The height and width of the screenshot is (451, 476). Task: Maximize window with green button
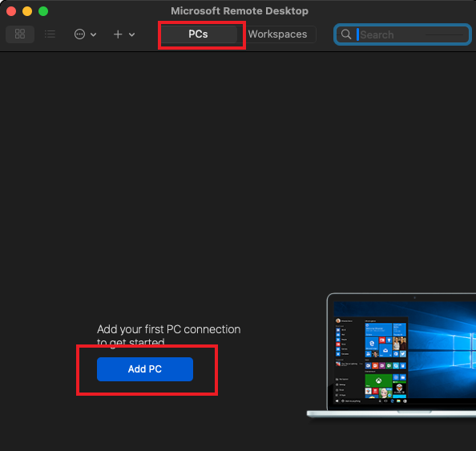pyautogui.click(x=43, y=11)
